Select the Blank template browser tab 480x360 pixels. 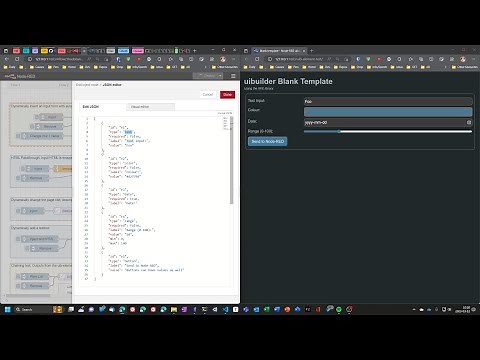pyautogui.click(x=279, y=51)
